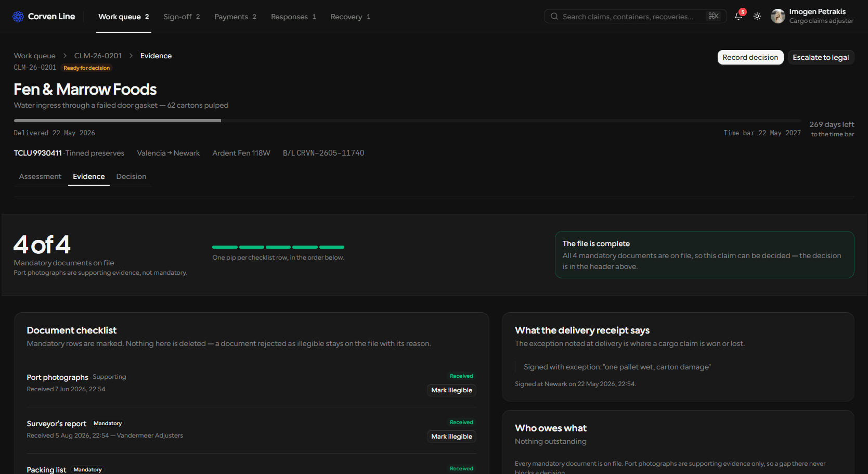
Task: Open the Sign-off nav tab
Action: 182,17
